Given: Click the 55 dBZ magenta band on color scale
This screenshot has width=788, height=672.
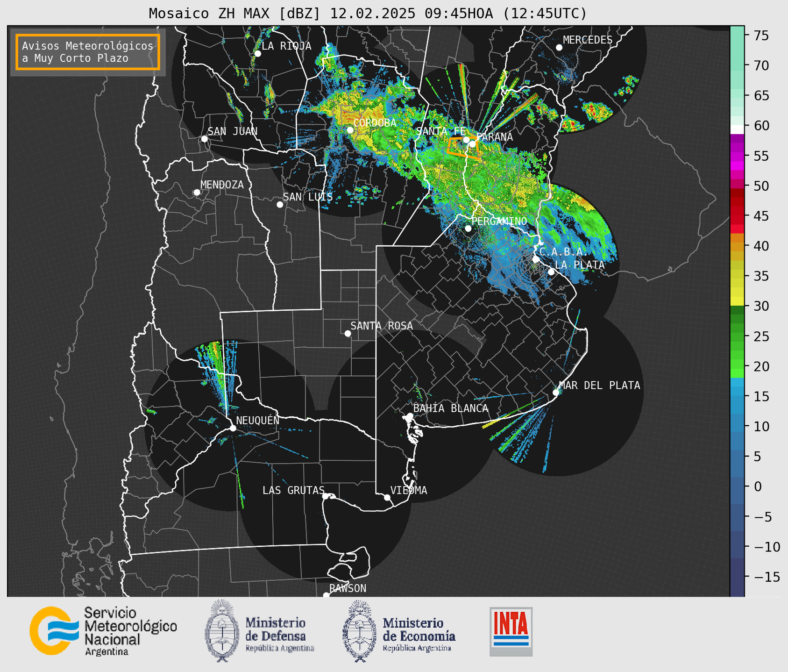Looking at the screenshot, I should pos(737,156).
